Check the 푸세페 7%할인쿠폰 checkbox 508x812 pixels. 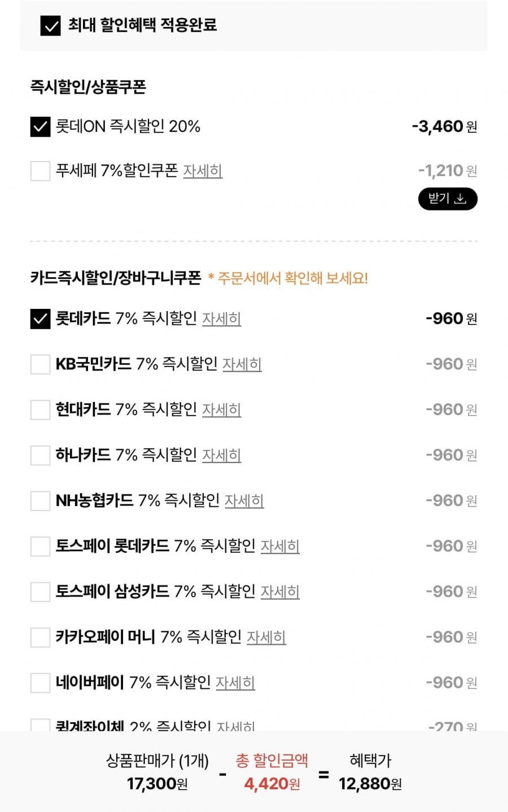point(40,171)
